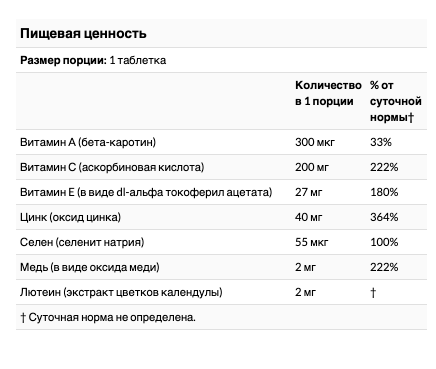Select the "Цинк (оксид цинка)" row label
Image resolution: width=436 pixels, height=369 pixels.
click(70, 217)
